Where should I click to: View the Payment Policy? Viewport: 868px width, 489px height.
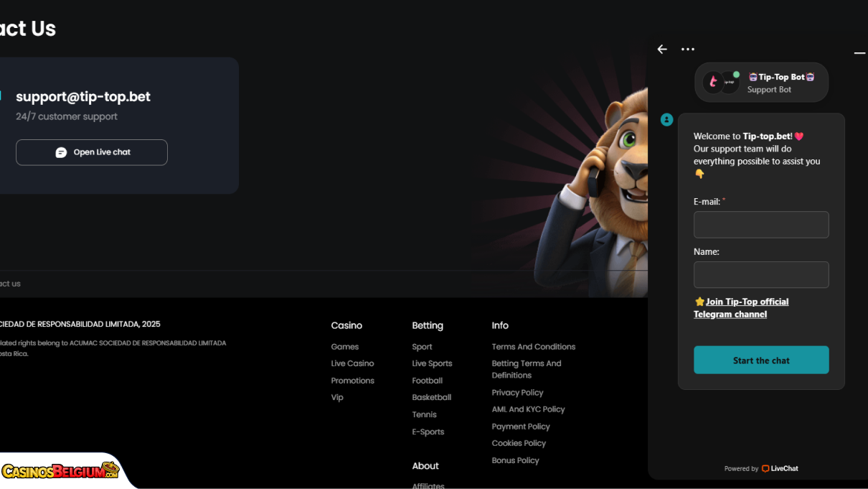[521, 427]
